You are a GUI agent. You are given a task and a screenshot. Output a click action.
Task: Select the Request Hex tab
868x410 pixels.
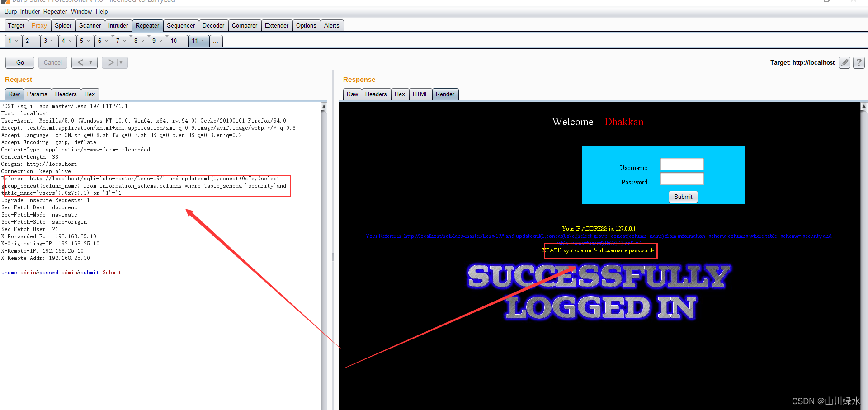(90, 94)
